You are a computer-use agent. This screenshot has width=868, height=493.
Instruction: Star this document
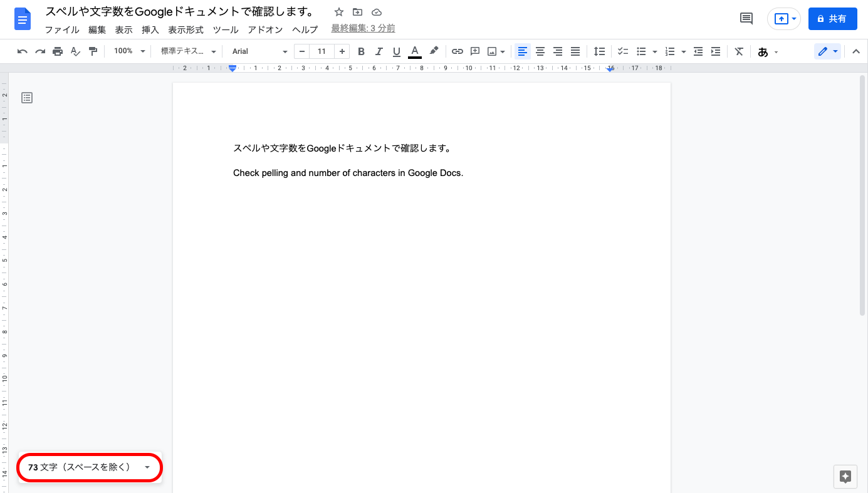(339, 12)
